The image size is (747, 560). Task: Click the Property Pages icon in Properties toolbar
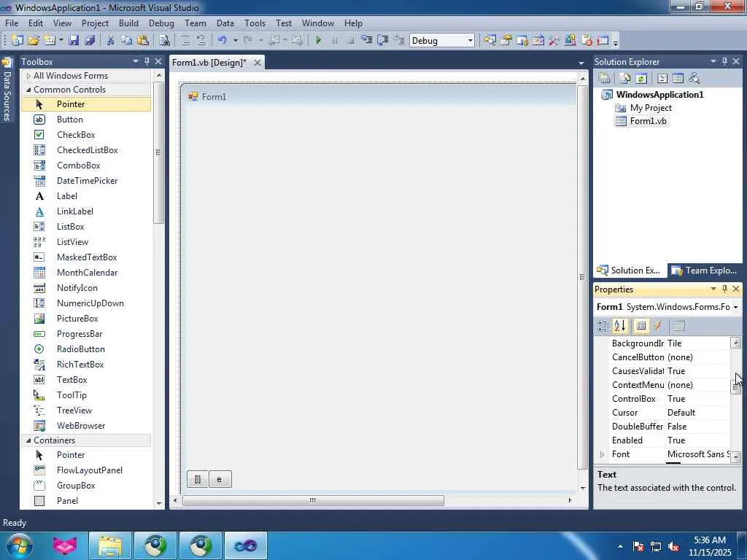[x=679, y=326]
